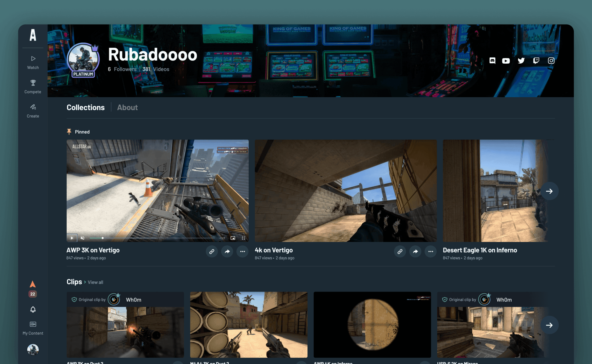Open Rubadoooo's Twitter profile icon
This screenshot has height=364, width=592.
(521, 61)
